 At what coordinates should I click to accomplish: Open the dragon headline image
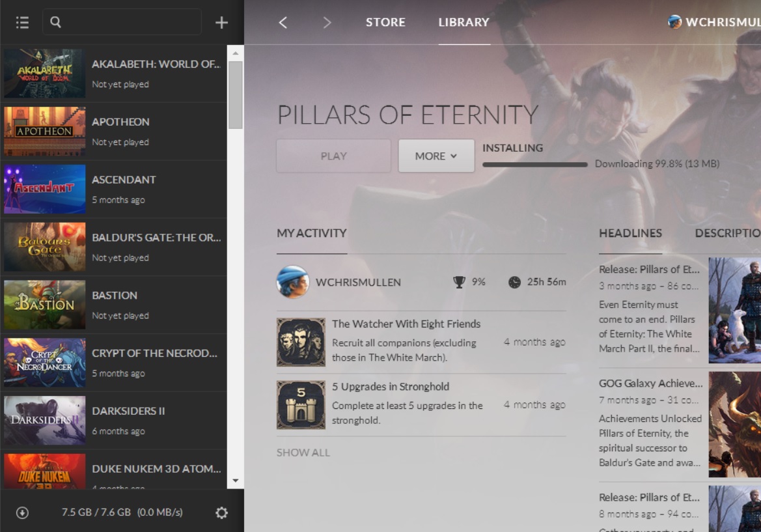tap(735, 425)
